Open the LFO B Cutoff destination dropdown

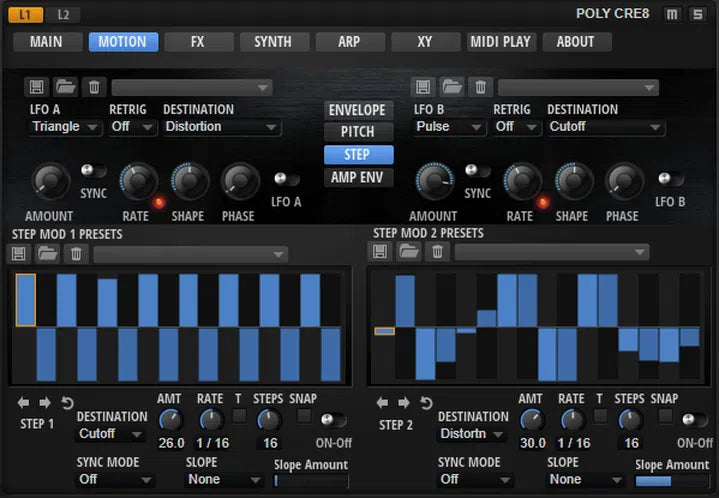(x=605, y=127)
